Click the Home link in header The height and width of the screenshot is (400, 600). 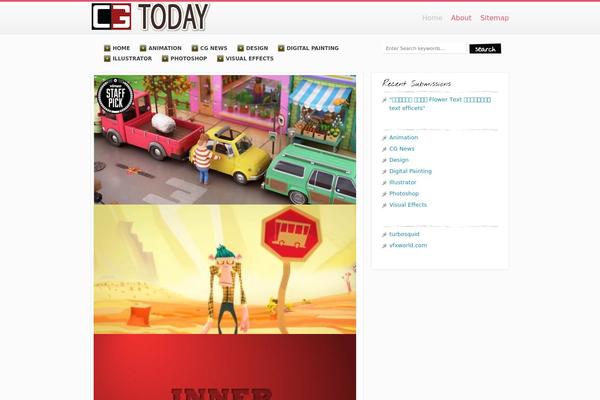[x=432, y=18]
